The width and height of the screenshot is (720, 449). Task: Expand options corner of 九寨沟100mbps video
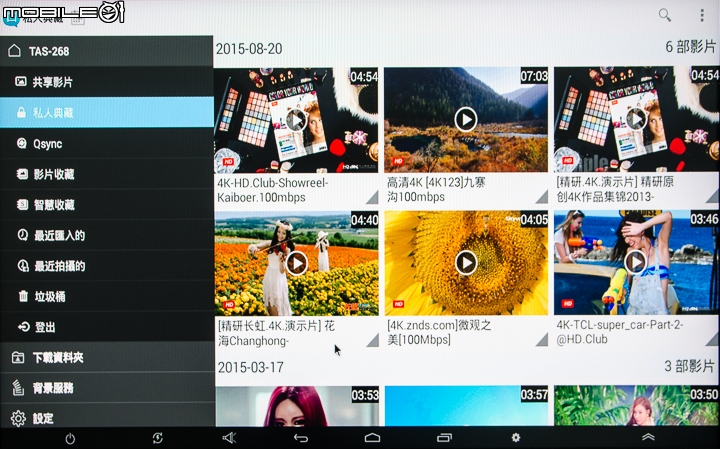click(x=542, y=197)
